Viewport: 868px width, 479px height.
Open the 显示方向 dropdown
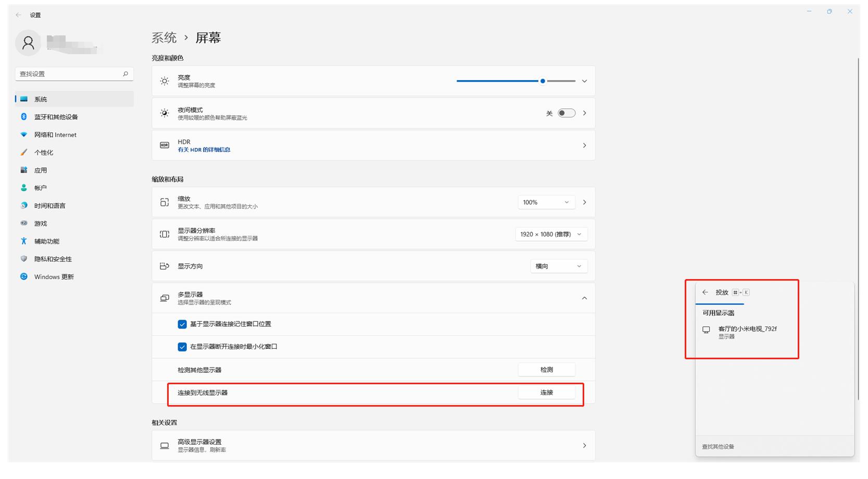pos(558,266)
